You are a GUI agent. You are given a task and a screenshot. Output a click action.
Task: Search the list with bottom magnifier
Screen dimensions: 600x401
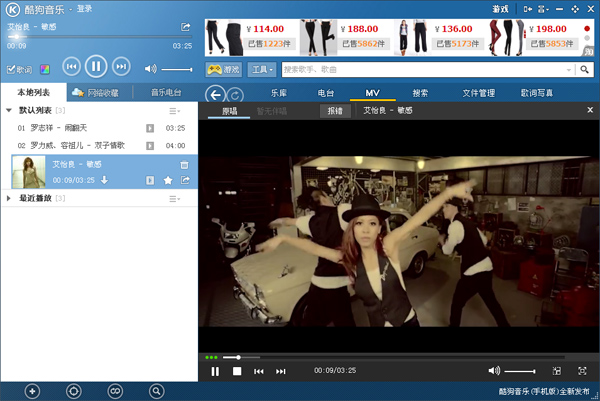pyautogui.click(x=156, y=391)
